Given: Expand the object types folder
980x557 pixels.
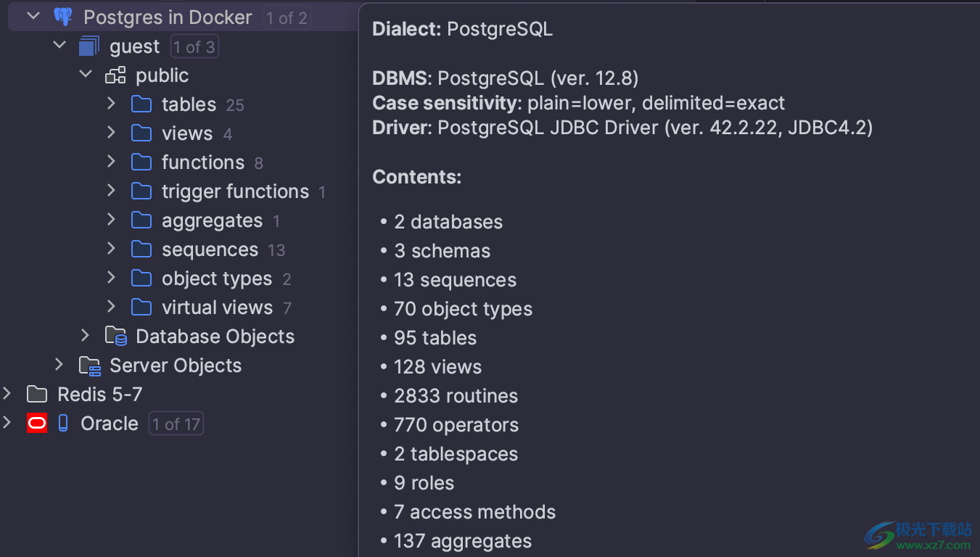Looking at the screenshot, I should [111, 278].
